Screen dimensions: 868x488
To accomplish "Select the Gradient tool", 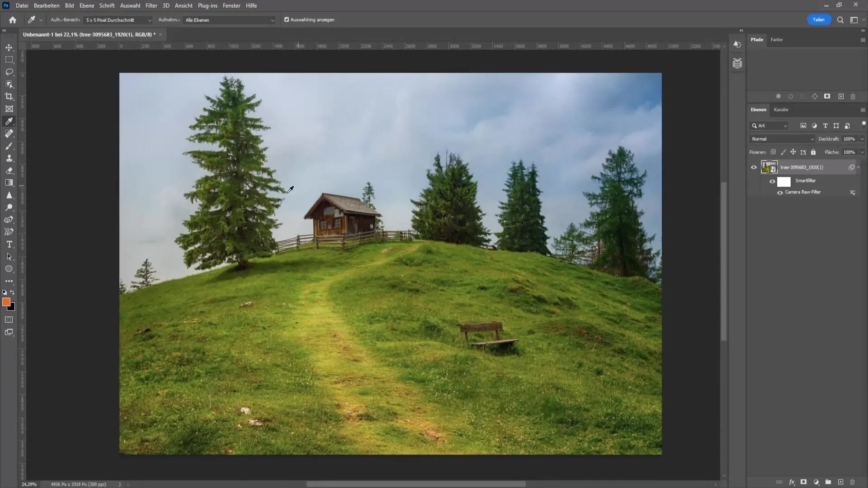I will pos(9,183).
